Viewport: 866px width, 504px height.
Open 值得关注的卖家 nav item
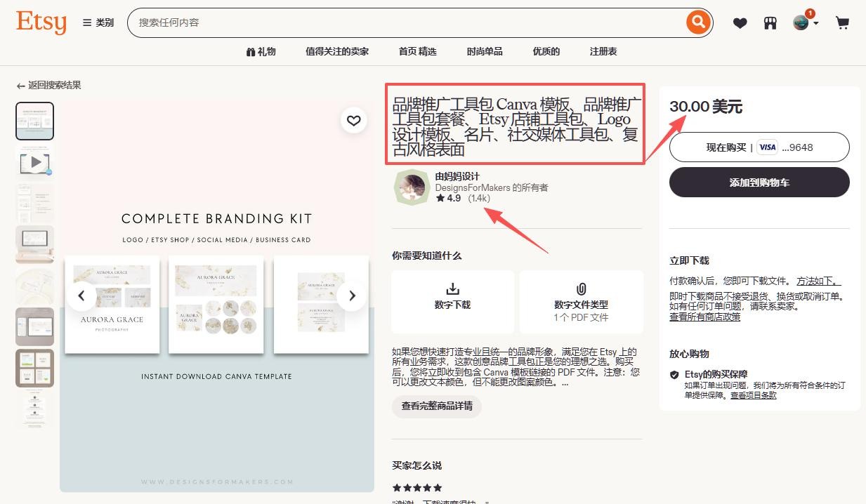(337, 51)
